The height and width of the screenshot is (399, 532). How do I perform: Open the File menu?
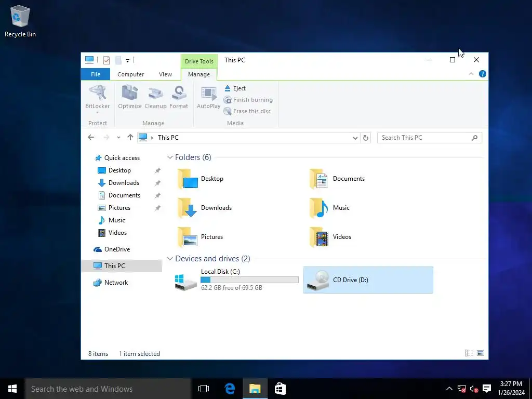(96, 74)
